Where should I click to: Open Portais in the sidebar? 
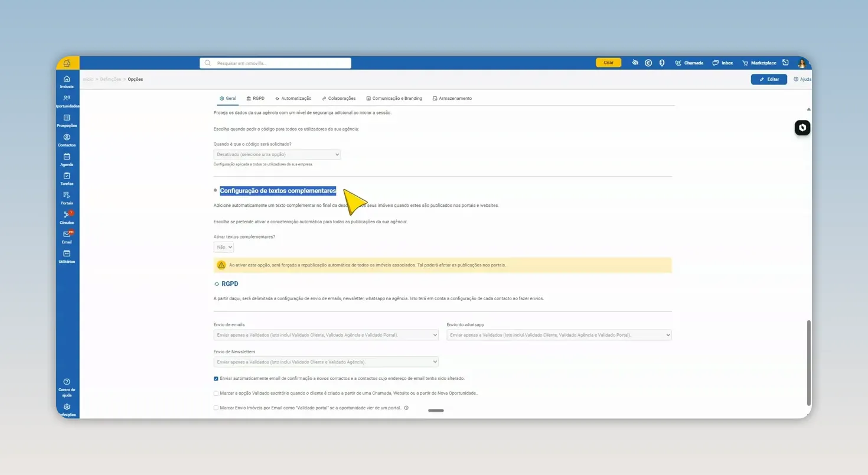pyautogui.click(x=67, y=199)
